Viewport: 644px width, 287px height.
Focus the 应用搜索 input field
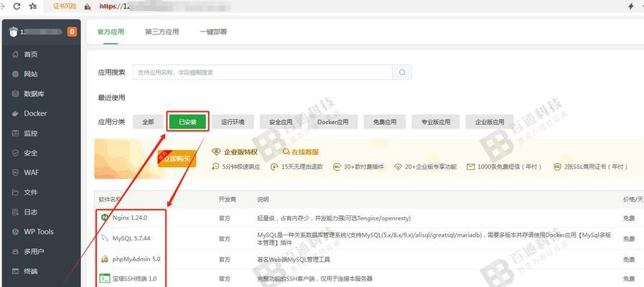[263, 72]
